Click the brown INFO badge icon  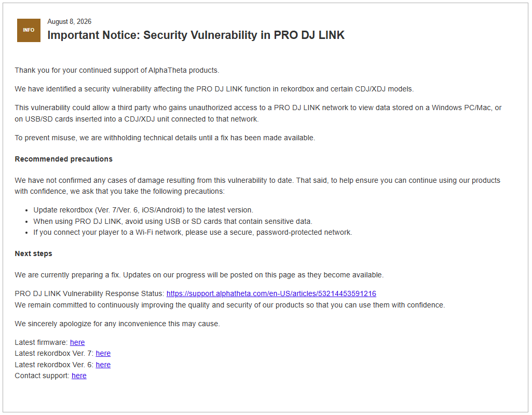pyautogui.click(x=29, y=30)
